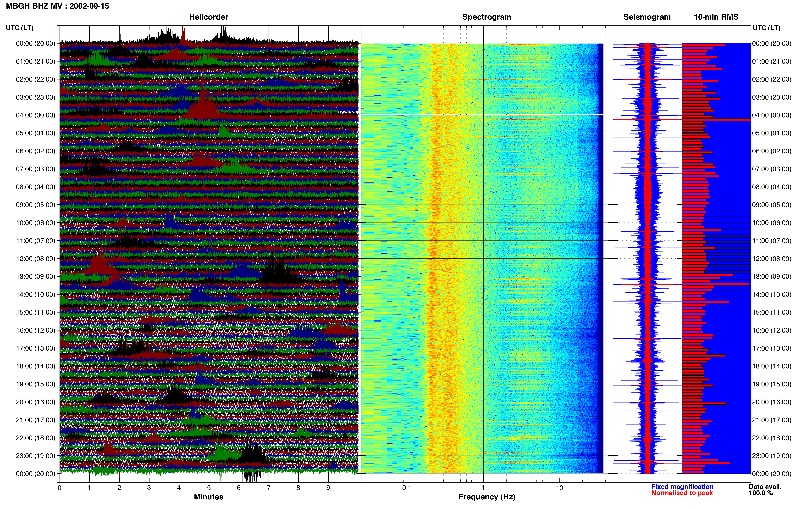
Task: Click the white data gap line in spectrogram at 04:00
Action: tap(482, 115)
